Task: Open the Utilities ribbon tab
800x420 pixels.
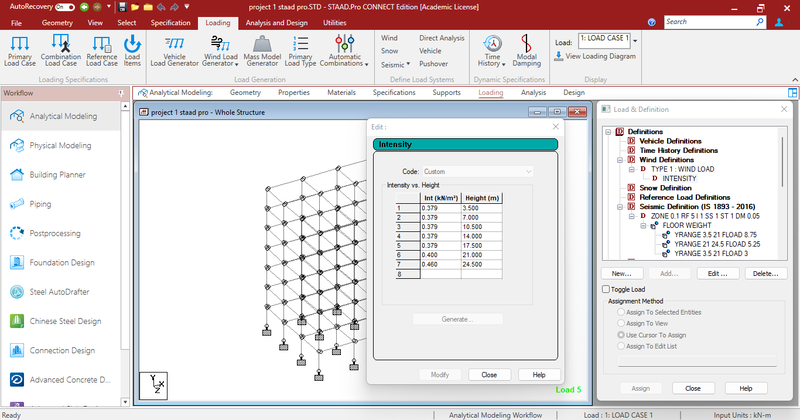Action: [x=335, y=23]
